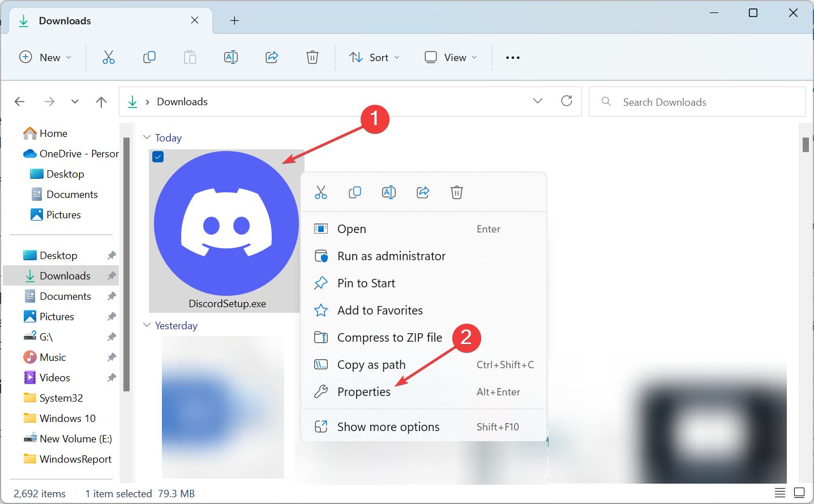Collapse the Yesterday group
The height and width of the screenshot is (504, 814).
pyautogui.click(x=147, y=325)
